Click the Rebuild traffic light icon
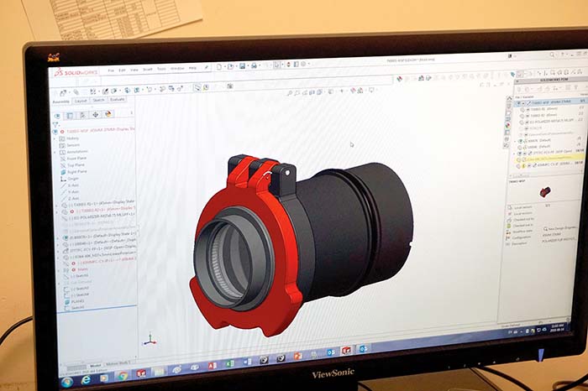588x391 pixels. tap(288, 65)
